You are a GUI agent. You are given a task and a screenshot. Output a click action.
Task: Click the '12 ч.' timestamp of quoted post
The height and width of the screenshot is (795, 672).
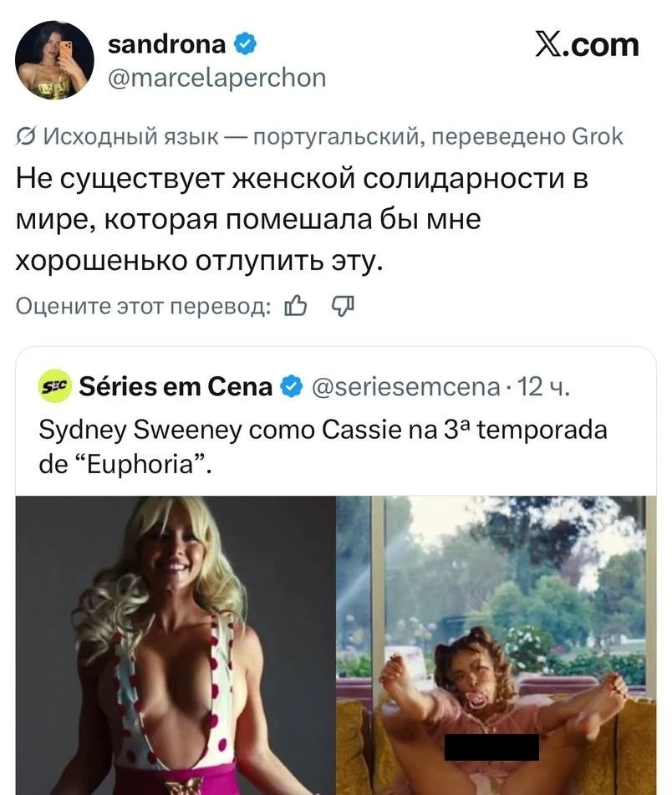click(x=544, y=386)
